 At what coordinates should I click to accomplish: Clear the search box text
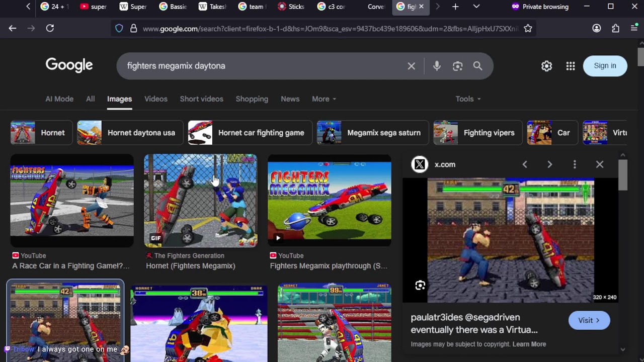click(x=411, y=66)
